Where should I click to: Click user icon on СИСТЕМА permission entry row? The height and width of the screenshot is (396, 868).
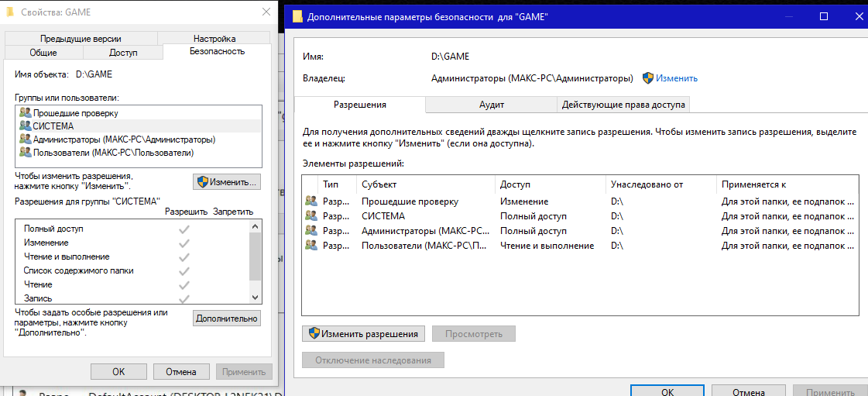pos(310,216)
